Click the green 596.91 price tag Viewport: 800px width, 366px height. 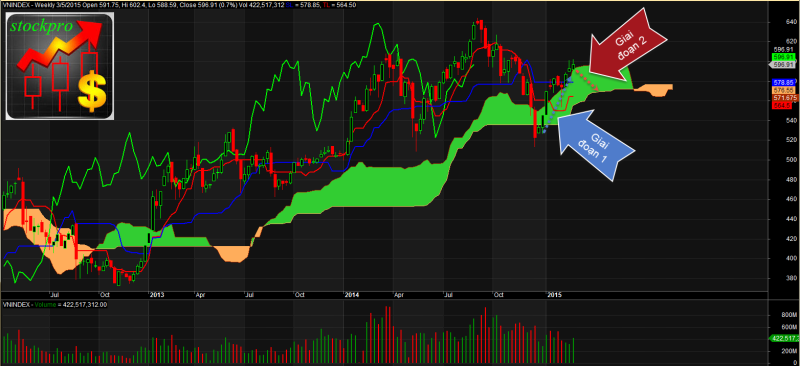tap(784, 57)
